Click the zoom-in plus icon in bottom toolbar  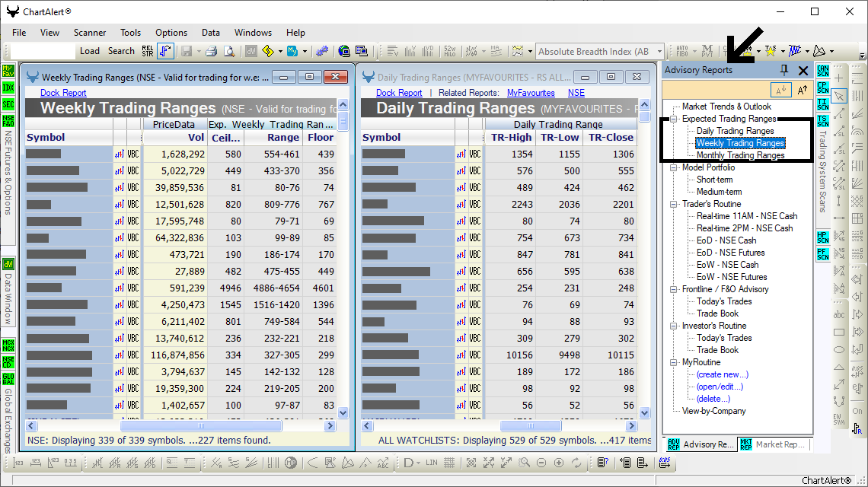click(559, 463)
